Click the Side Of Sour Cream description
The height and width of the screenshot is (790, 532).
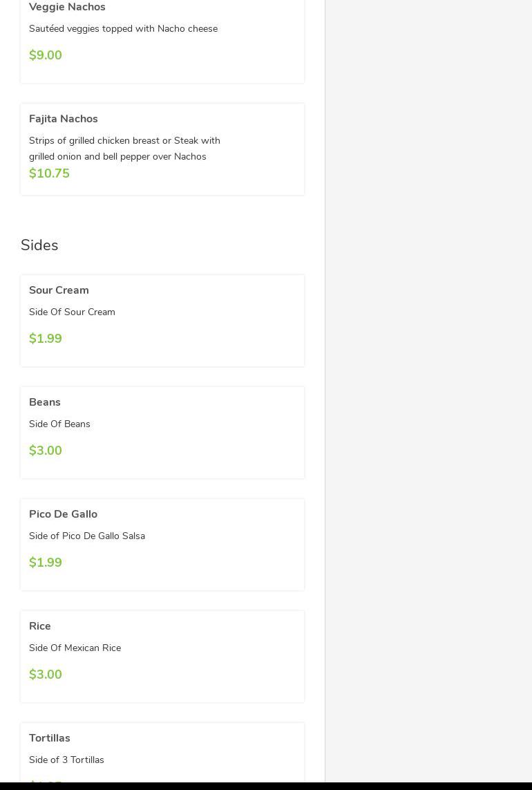pyautogui.click(x=72, y=312)
